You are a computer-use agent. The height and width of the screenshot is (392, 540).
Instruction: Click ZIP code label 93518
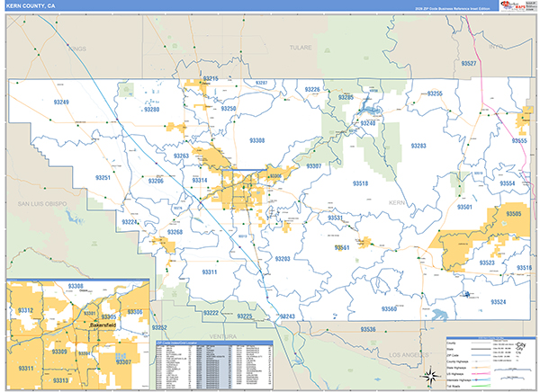(x=361, y=183)
